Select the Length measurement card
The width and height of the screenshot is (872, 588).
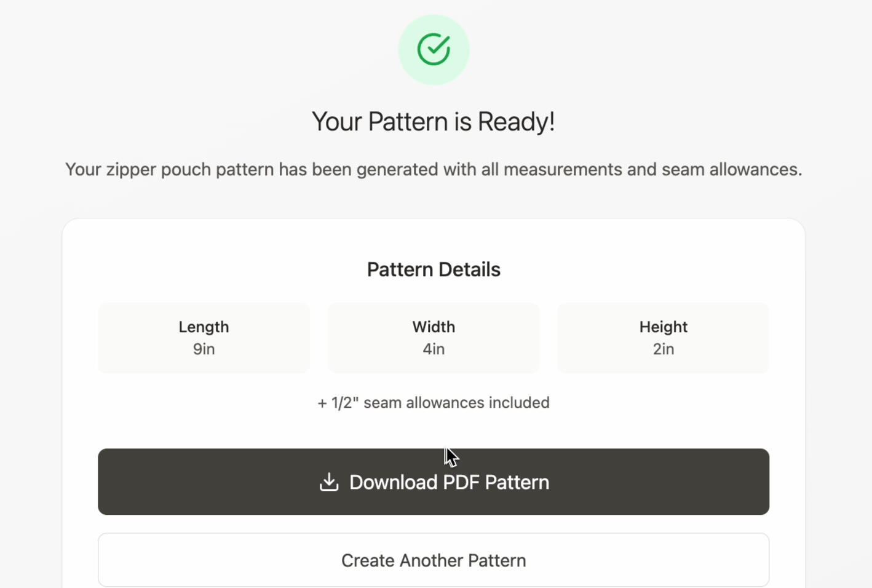[204, 338]
